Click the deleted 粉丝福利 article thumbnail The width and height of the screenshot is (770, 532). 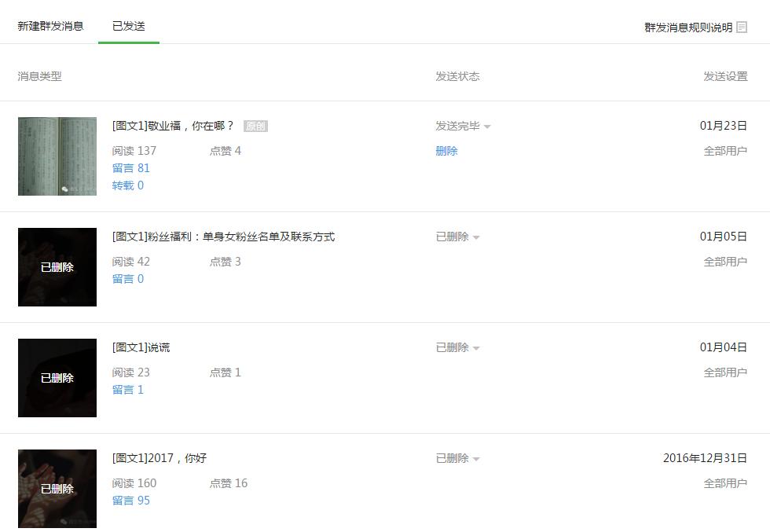point(57,267)
